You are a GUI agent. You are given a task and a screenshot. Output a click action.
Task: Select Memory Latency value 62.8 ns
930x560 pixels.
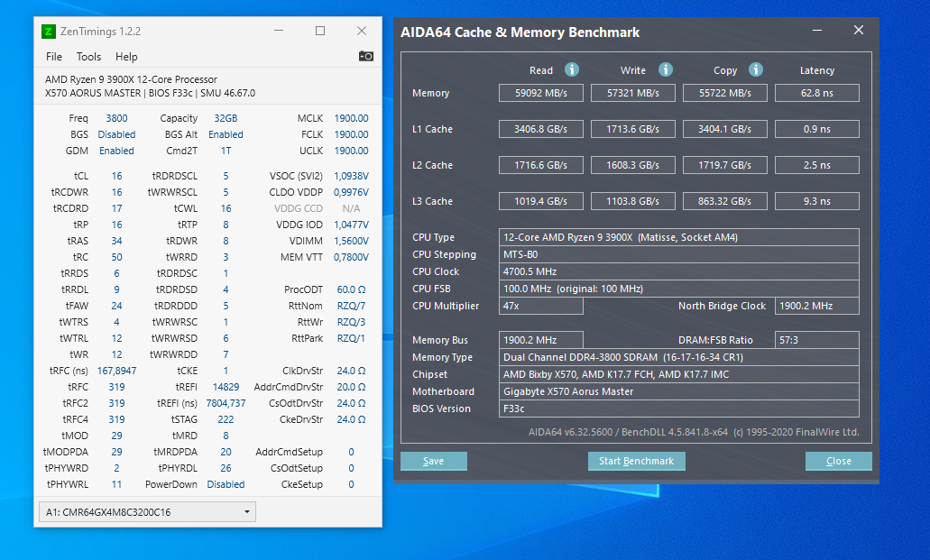[816, 93]
